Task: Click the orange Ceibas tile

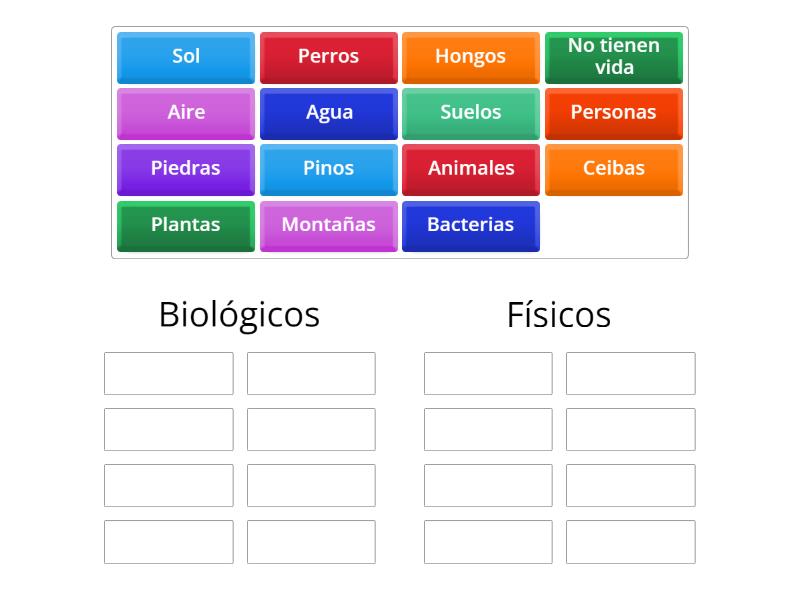Action: coord(614,170)
